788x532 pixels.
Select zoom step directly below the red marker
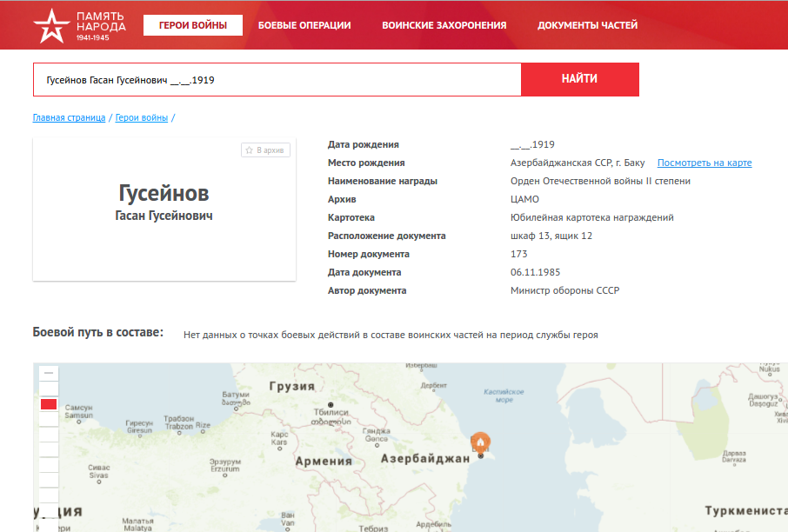pyautogui.click(x=49, y=420)
